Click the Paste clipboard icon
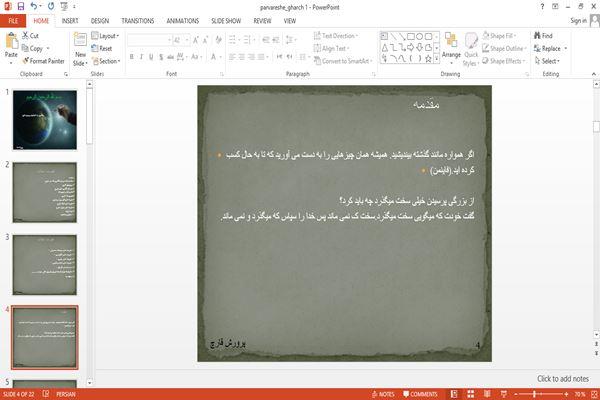The width and height of the screenshot is (600, 400). 11,41
